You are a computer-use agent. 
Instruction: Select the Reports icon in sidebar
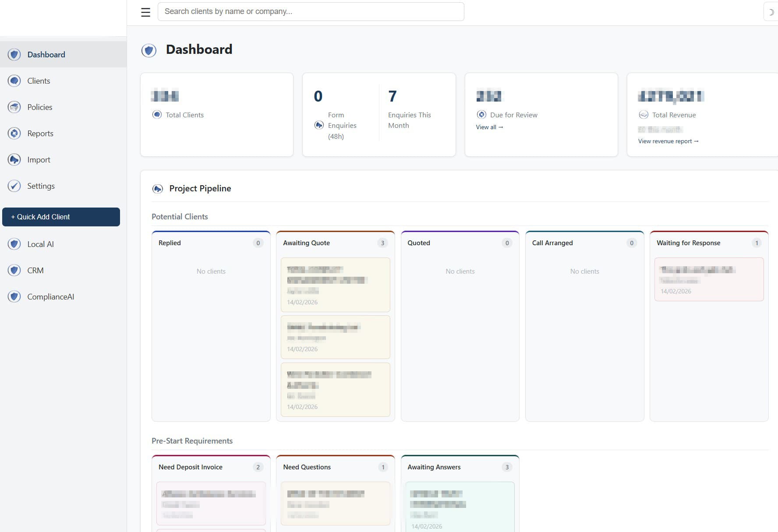coord(14,133)
